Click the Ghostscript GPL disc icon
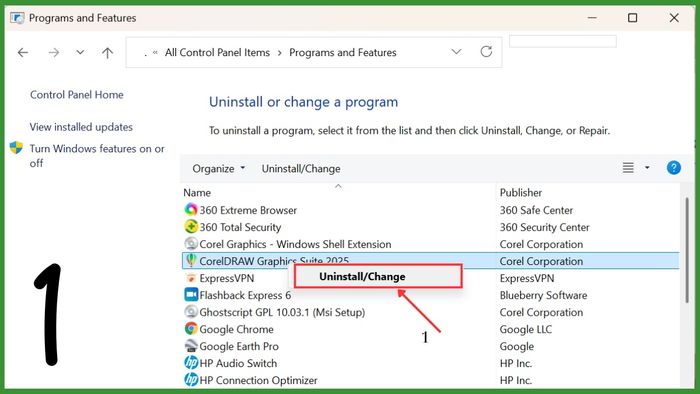The width and height of the screenshot is (700, 394). [191, 311]
